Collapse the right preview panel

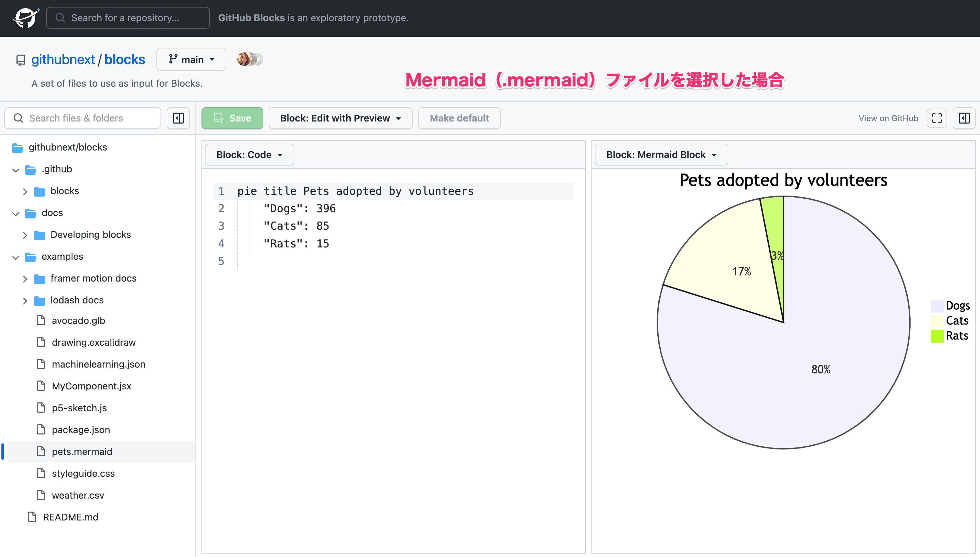(964, 118)
